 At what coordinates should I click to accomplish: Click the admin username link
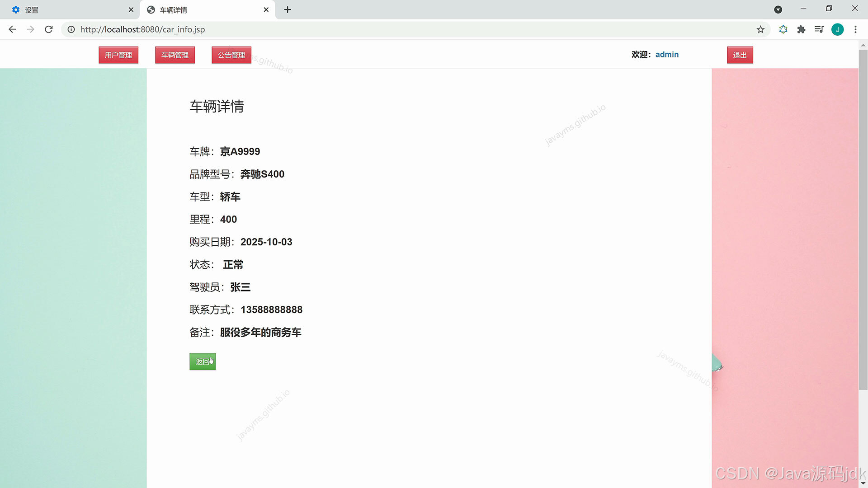click(667, 54)
